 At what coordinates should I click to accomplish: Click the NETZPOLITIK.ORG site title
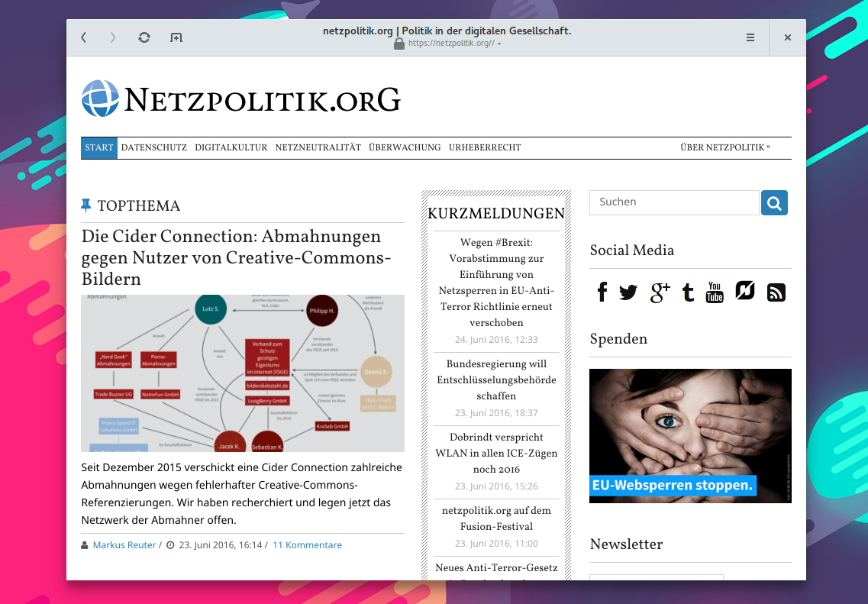[262, 100]
